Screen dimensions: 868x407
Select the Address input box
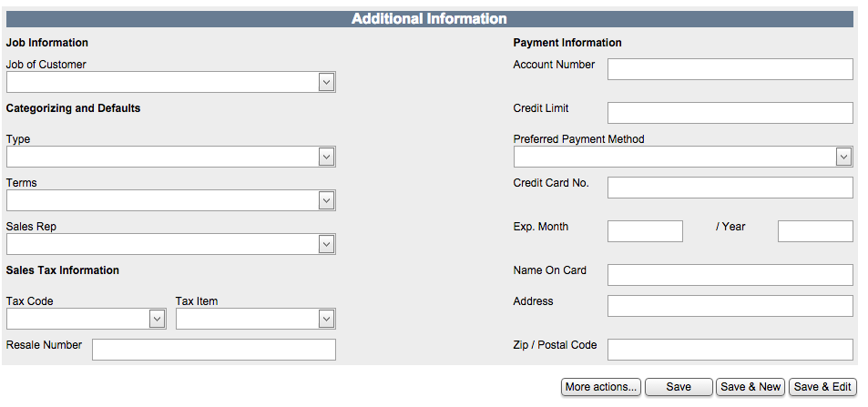(x=730, y=306)
